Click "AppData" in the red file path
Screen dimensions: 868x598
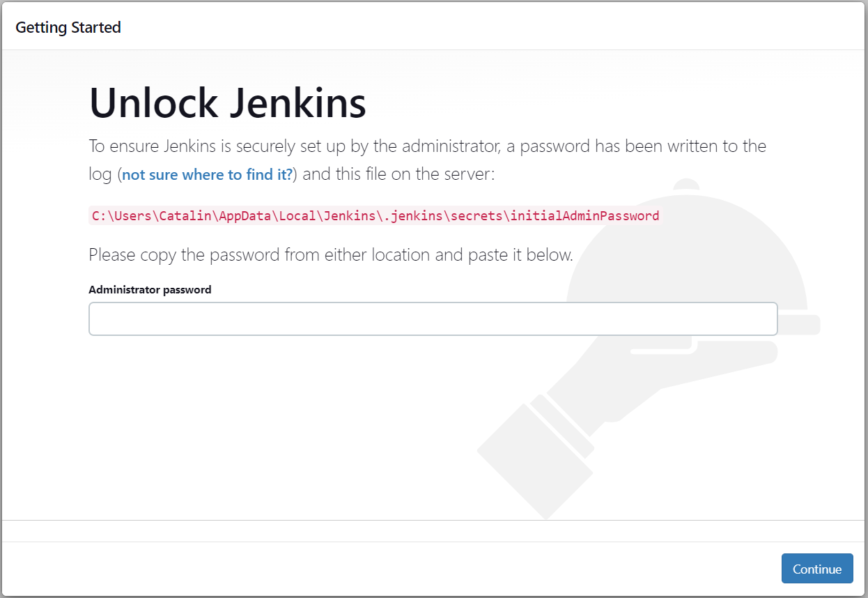[x=246, y=215]
